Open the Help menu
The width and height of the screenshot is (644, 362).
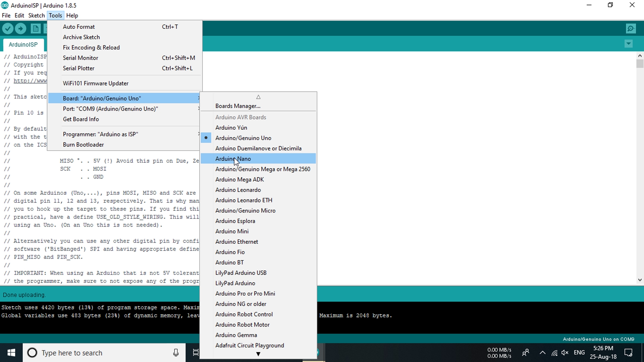click(72, 15)
